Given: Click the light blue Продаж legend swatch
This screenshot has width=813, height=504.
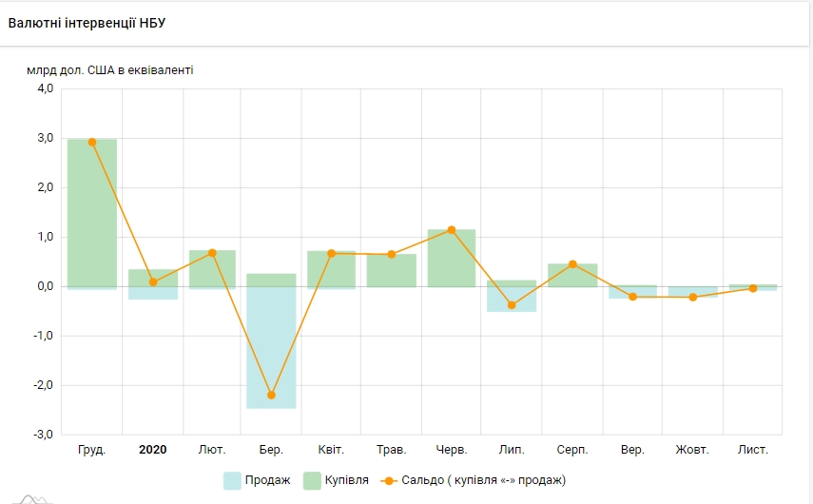Looking at the screenshot, I should (x=232, y=480).
